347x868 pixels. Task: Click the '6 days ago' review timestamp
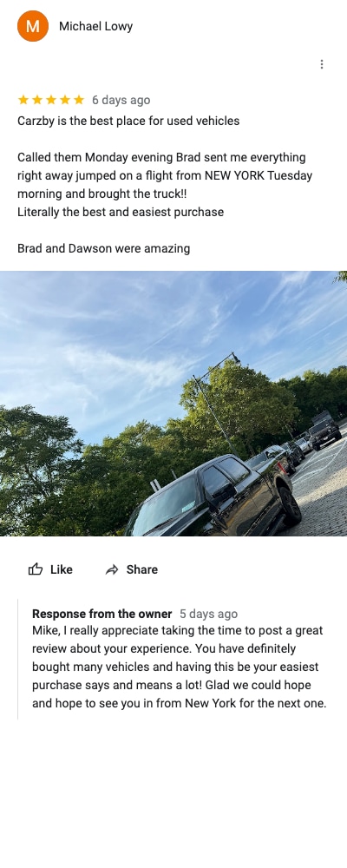click(x=121, y=100)
